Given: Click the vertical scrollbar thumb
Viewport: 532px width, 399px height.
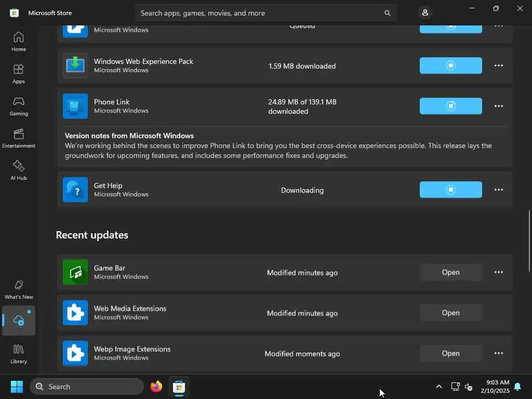Looking at the screenshot, I should [529, 241].
